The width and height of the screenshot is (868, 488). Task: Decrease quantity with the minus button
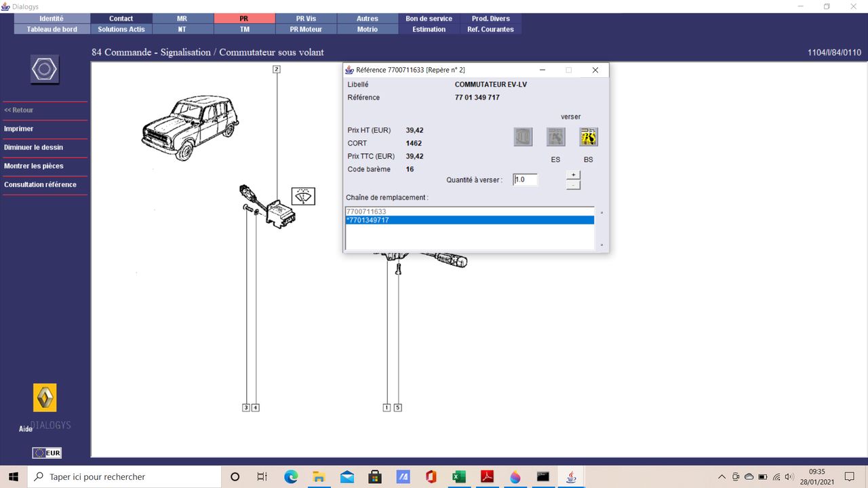[x=573, y=185]
